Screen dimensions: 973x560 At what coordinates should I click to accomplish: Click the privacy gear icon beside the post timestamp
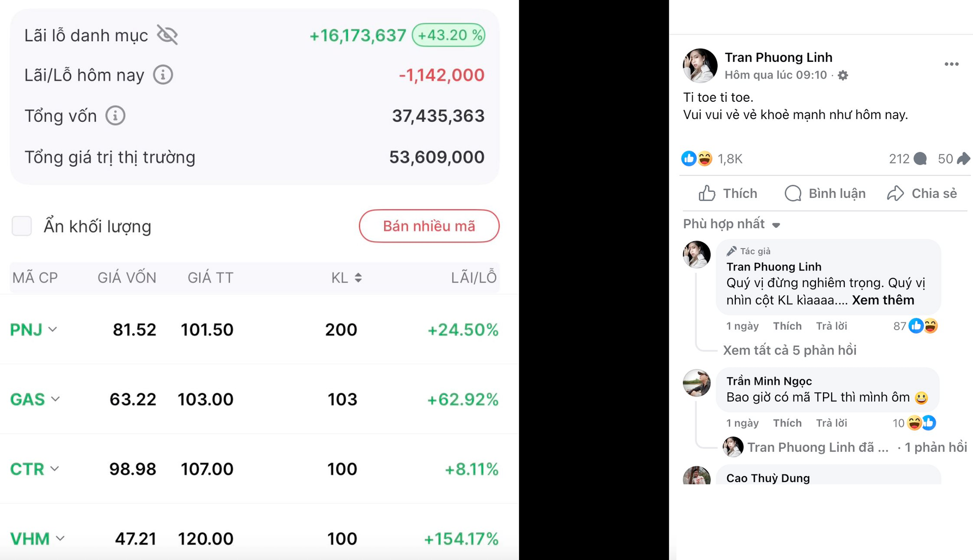coord(843,75)
